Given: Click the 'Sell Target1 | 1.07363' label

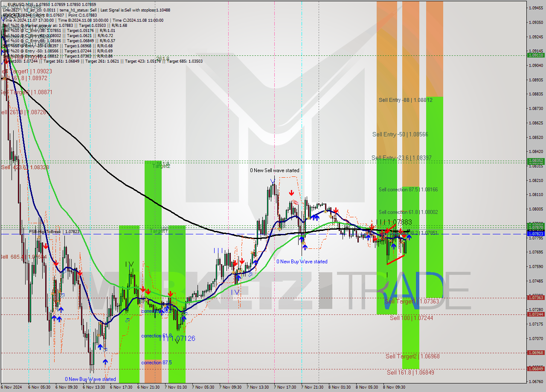Looking at the screenshot, I should 412,301.
